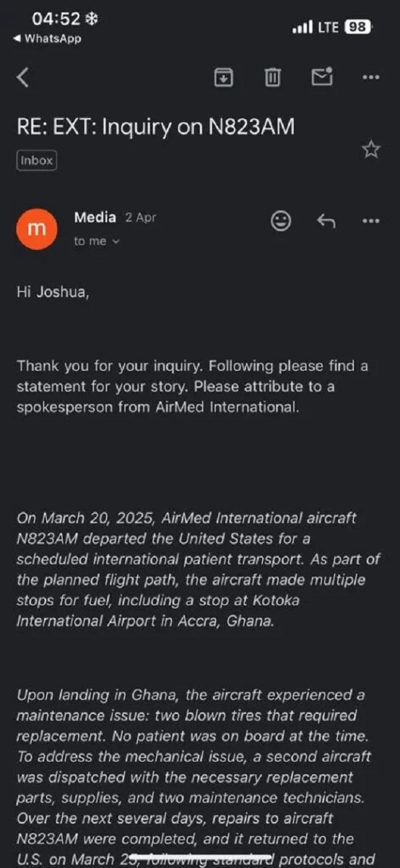Tap the paragraph starting 'Upon landing in Ghana'
Screen dimensions: 400x868
[193, 778]
